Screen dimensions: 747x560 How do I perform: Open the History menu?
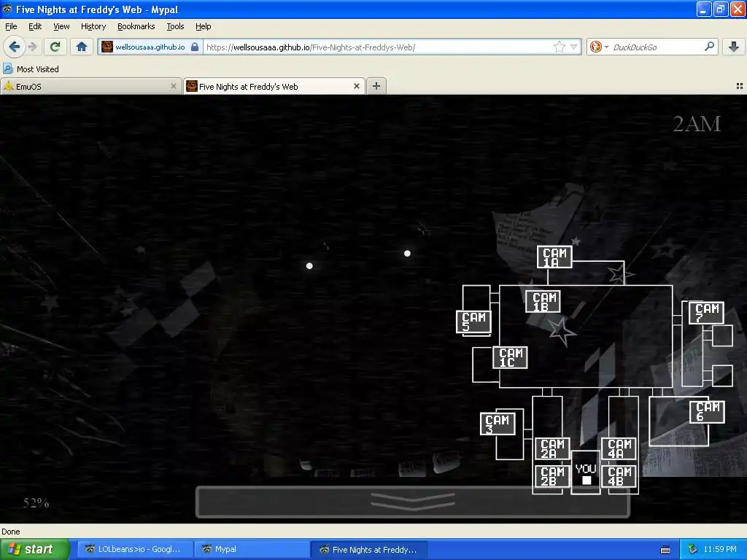pos(93,26)
